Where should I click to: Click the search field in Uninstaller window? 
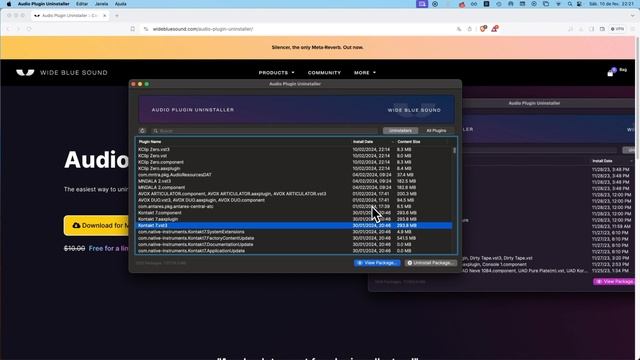pyautogui.click(x=264, y=131)
